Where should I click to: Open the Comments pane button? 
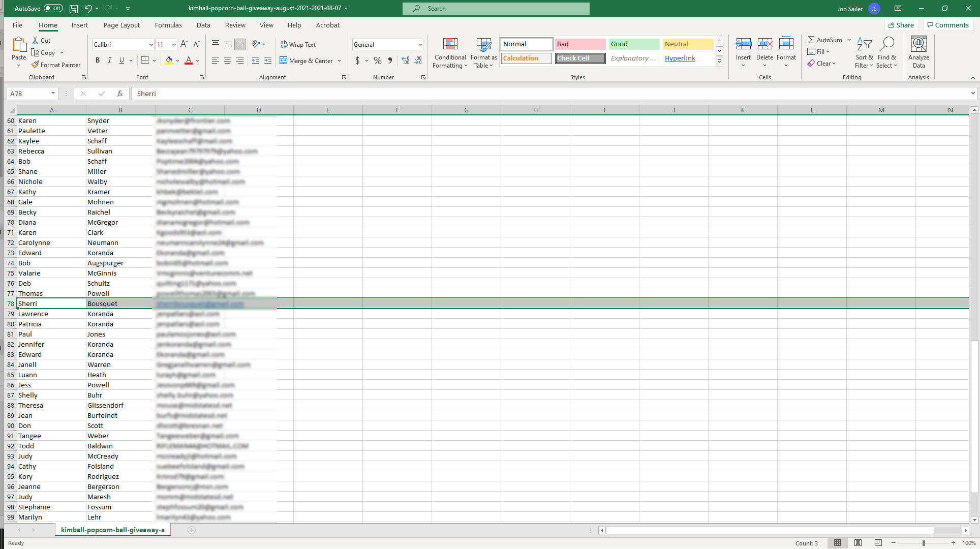948,25
